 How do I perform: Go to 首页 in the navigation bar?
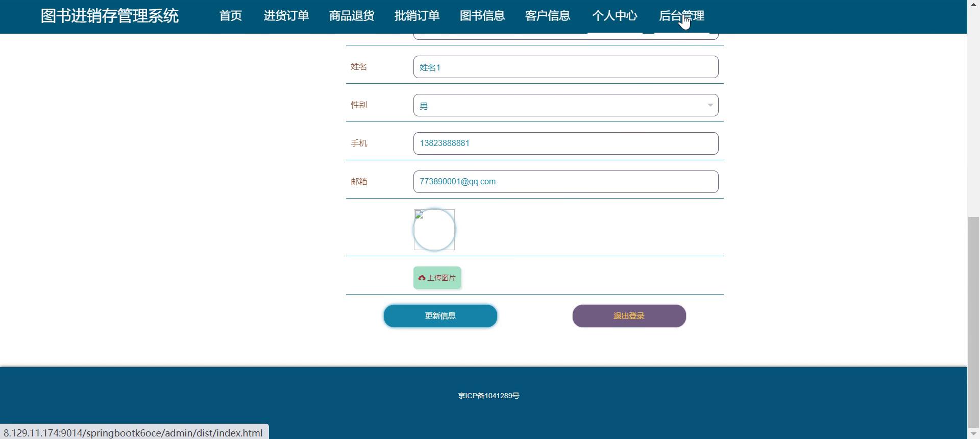(x=231, y=16)
